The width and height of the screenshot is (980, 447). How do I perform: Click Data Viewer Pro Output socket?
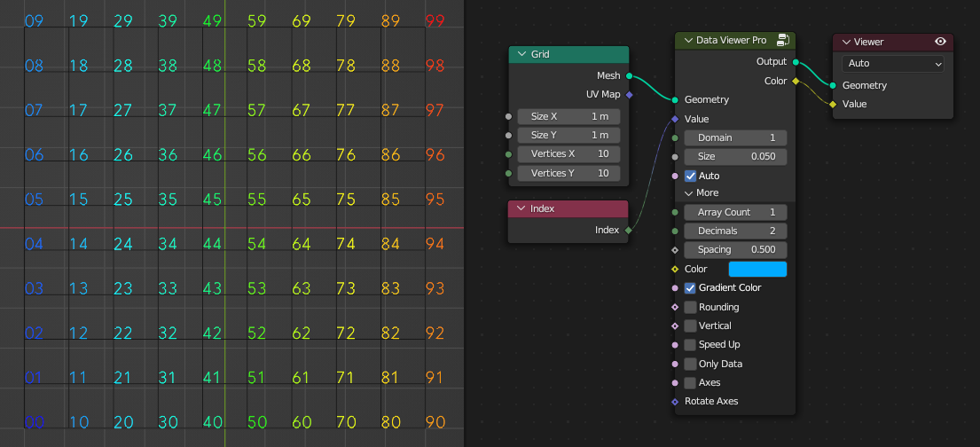point(796,62)
